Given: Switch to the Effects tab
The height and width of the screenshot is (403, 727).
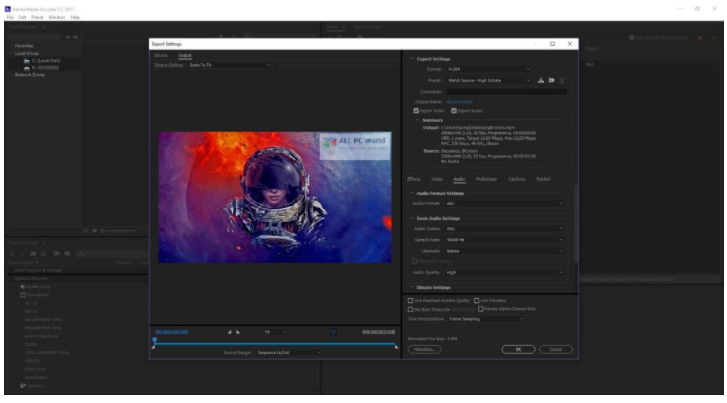Looking at the screenshot, I should pos(414,179).
